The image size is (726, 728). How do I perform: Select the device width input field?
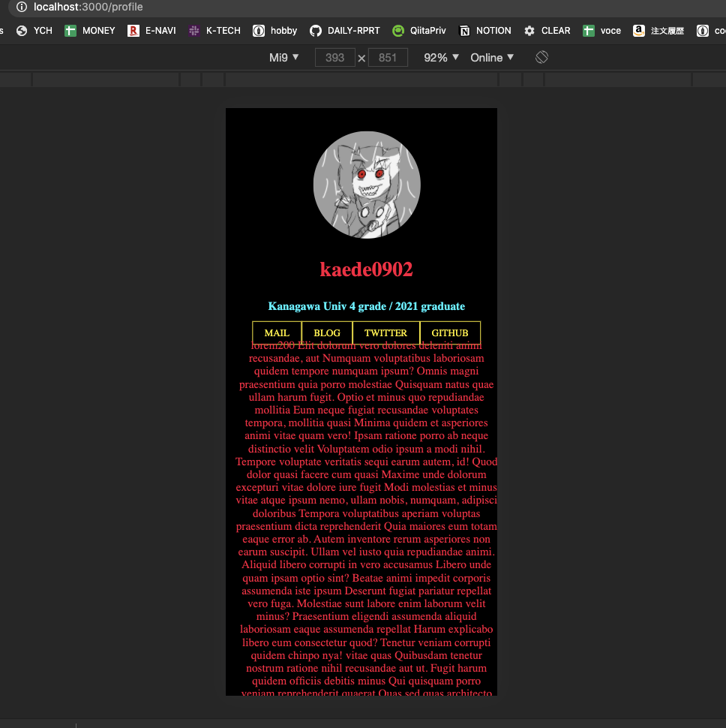tap(334, 56)
